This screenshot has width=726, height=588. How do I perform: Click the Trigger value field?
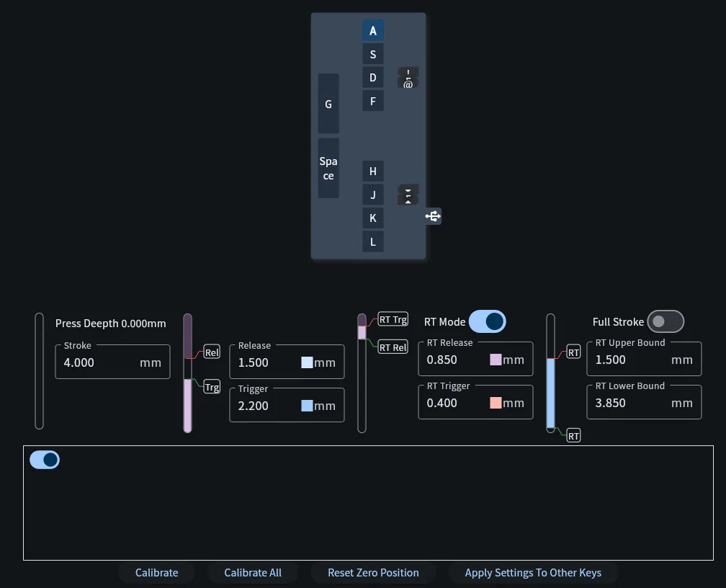pyautogui.click(x=287, y=406)
